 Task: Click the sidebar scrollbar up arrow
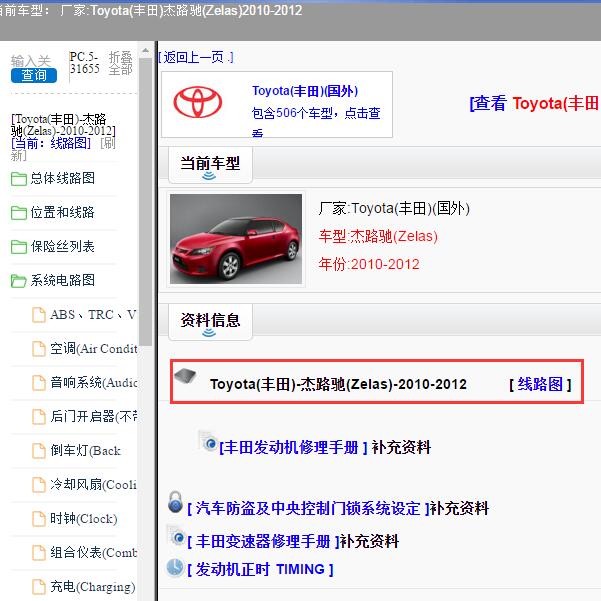point(145,50)
